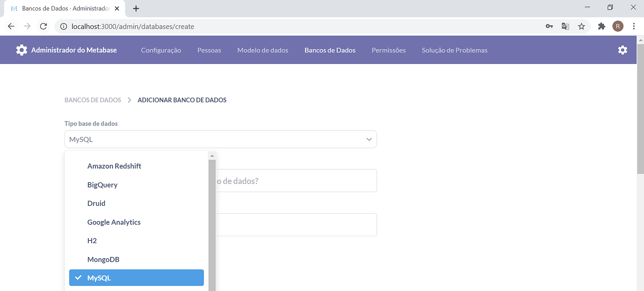Collapse the database type dropdown chevron
Viewport: 644px width, 291px height.
coord(368,139)
